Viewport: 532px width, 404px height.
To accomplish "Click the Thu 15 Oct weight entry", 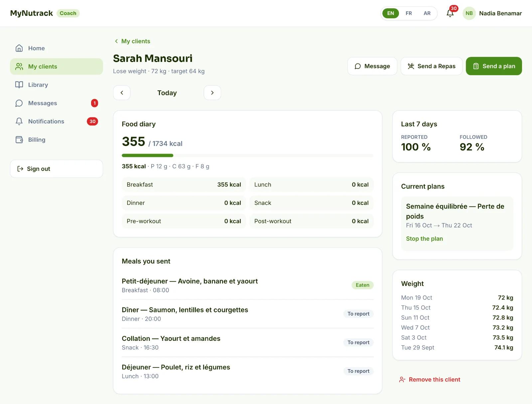I will tap(457, 308).
